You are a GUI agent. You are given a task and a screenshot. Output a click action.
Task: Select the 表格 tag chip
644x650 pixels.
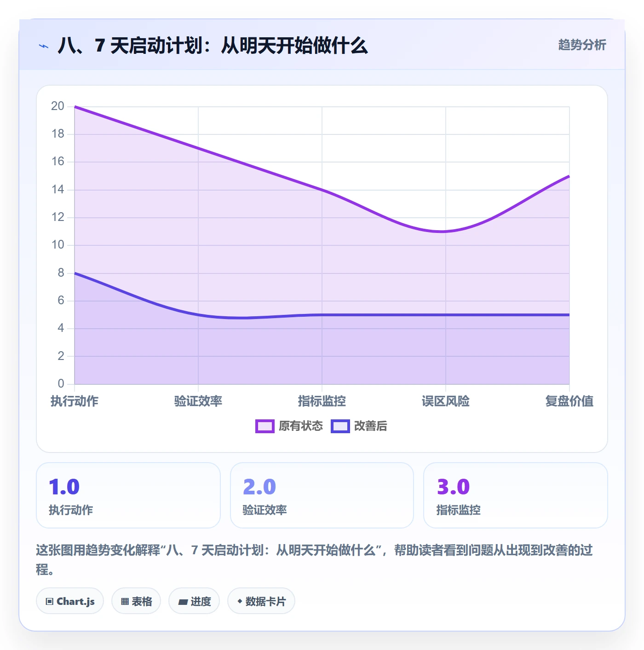pos(136,601)
